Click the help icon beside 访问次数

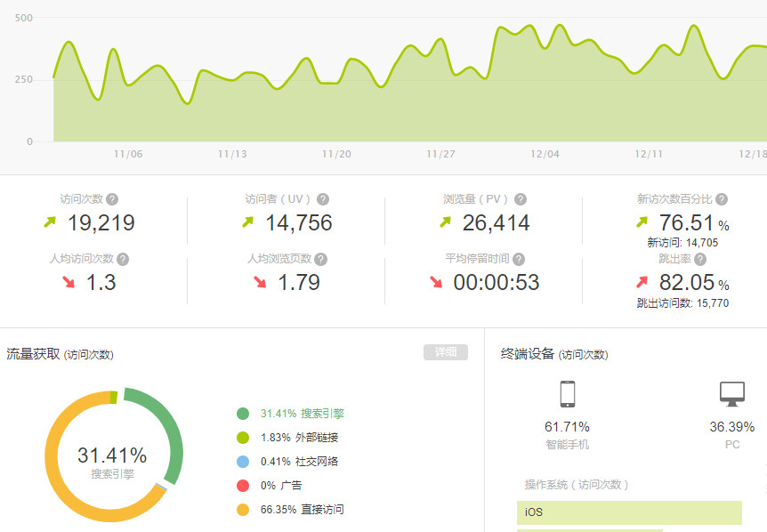click(x=112, y=199)
